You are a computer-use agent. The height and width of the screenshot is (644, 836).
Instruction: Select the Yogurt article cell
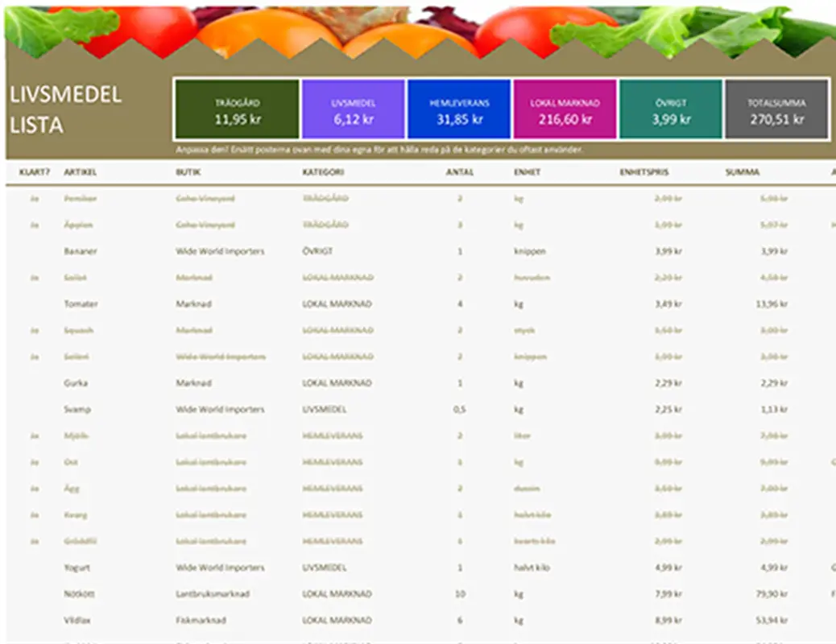pos(77,568)
